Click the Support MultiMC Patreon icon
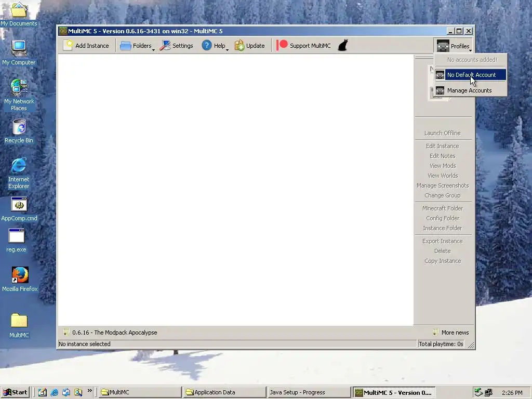This screenshot has width=532, height=399. [x=282, y=45]
